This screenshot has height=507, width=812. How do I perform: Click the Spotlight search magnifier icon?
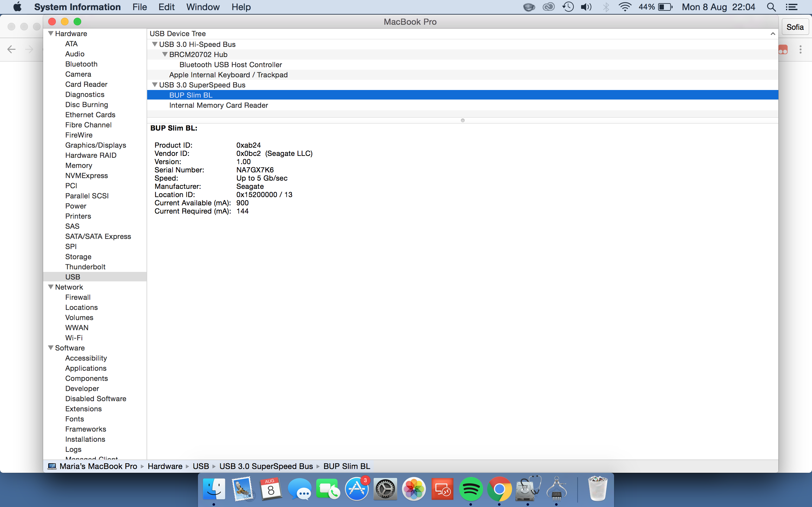771,7
